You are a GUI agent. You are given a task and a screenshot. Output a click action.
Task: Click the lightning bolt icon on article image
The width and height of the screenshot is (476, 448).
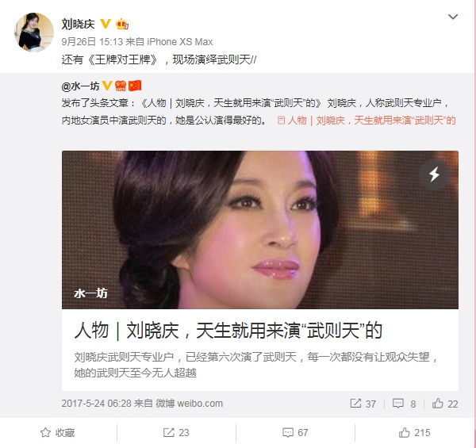click(x=434, y=174)
